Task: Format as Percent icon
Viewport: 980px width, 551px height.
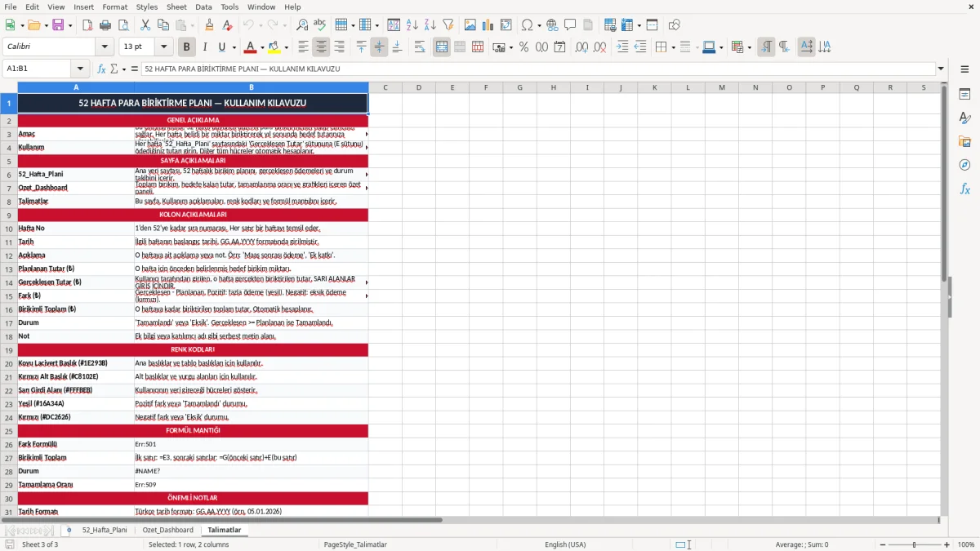Action: tap(523, 47)
